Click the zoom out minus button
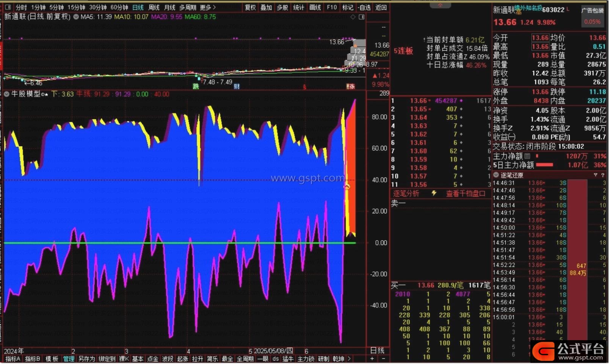This screenshot has height=364, width=610. pos(383,359)
